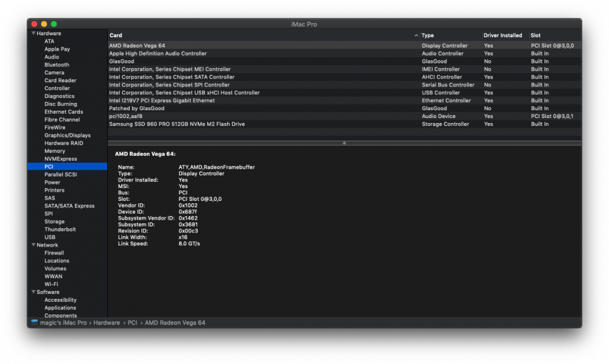The image size is (609, 364).
Task: Click the green zoom window button
Action: 54,24
